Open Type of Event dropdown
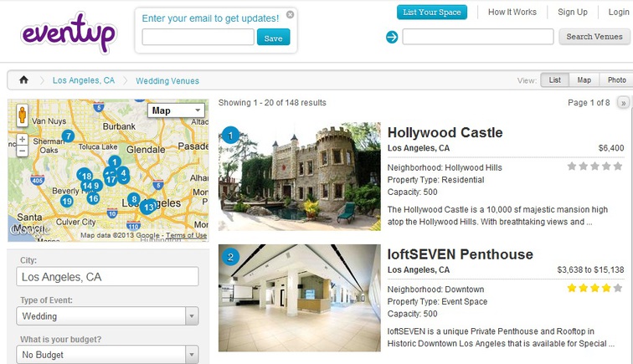The height and width of the screenshot is (364, 633). point(107,316)
